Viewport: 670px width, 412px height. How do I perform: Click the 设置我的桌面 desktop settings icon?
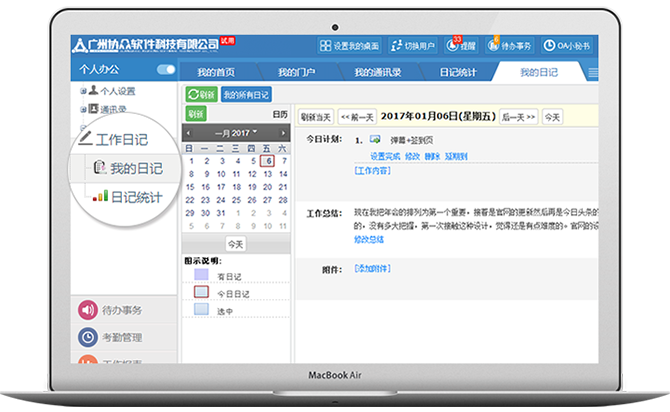326,46
